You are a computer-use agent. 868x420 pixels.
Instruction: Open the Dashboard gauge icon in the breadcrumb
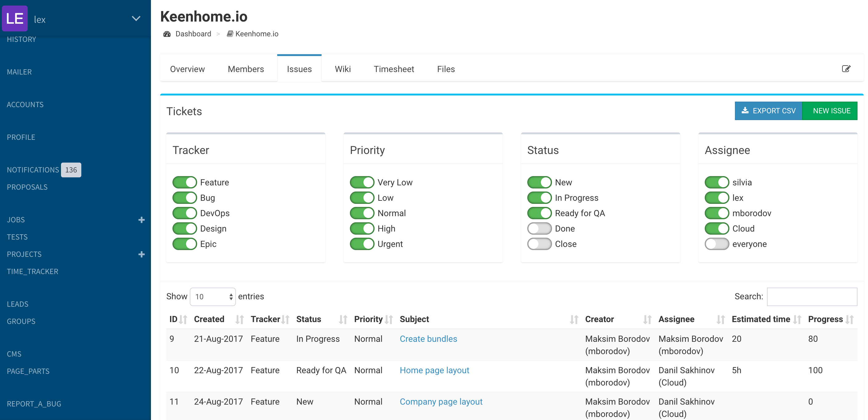167,34
